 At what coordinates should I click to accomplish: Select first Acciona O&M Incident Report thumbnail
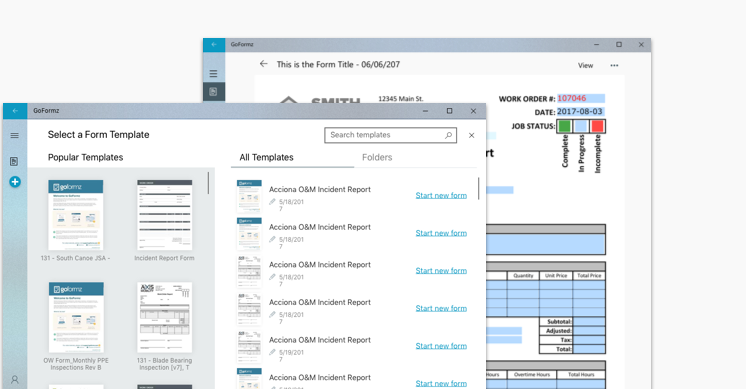click(249, 195)
